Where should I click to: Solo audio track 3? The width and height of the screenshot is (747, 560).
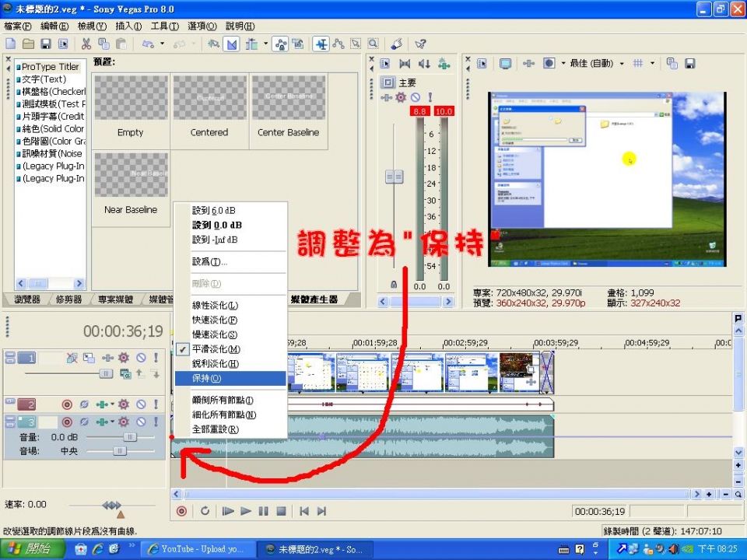pyautogui.click(x=156, y=422)
